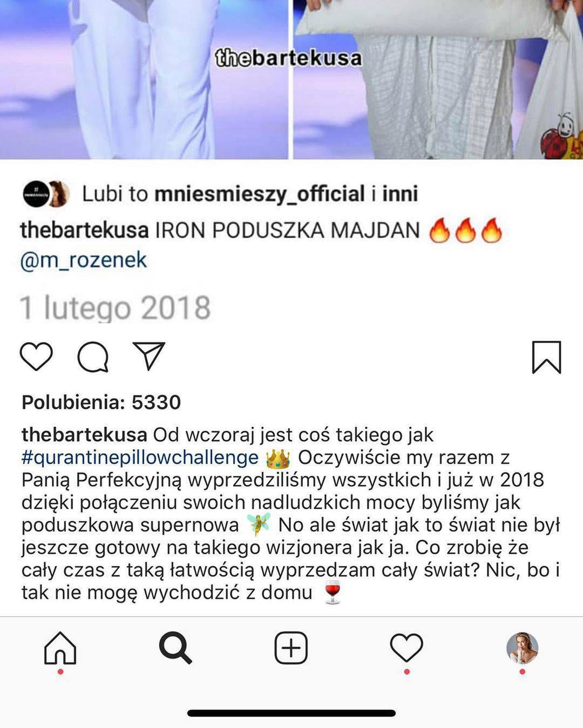Tap the 'inni' likers link
The image size is (583, 728).
(x=400, y=194)
